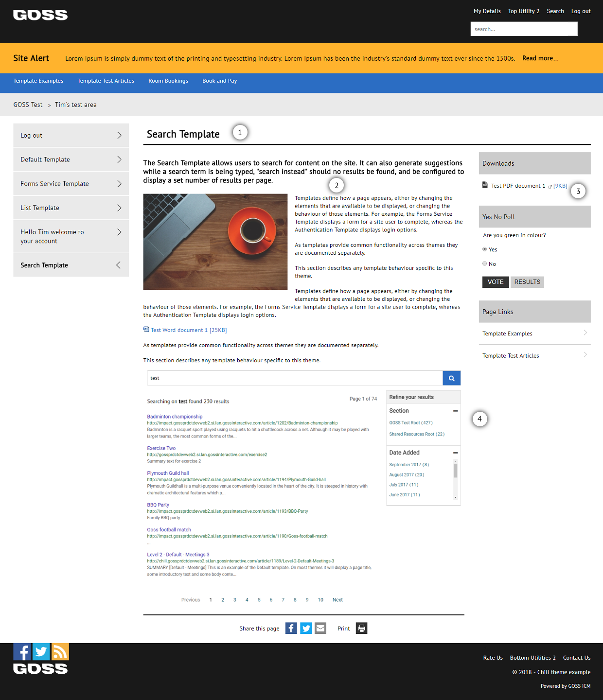The image size is (603, 700).
Task: Go to results page 2
Action: (x=223, y=600)
